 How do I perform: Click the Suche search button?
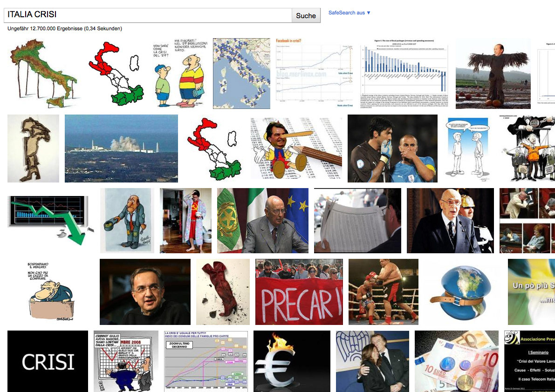[306, 15]
